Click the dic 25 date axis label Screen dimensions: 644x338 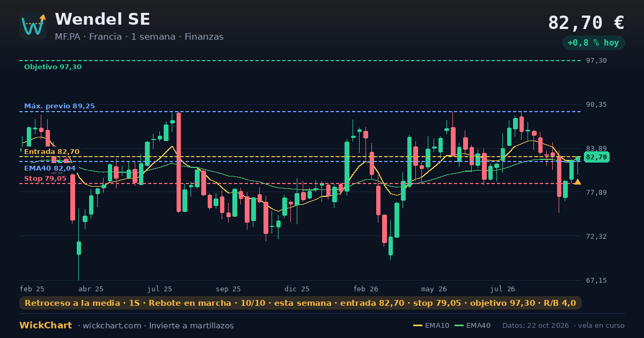[297, 289]
